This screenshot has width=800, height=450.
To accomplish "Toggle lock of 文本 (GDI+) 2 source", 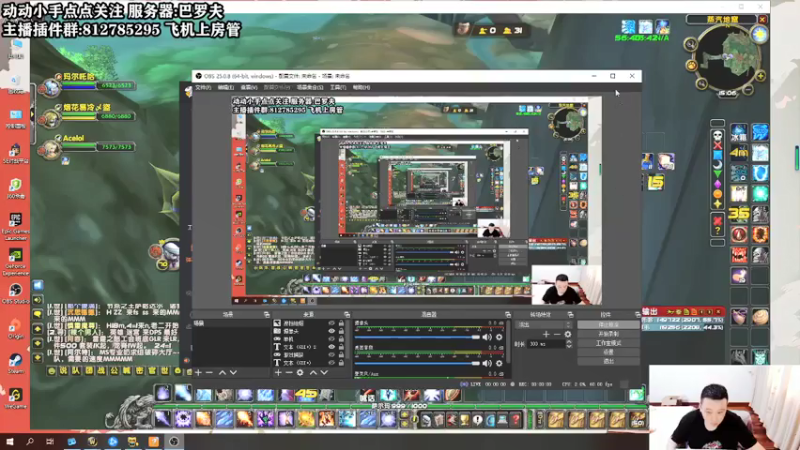I will point(341,346).
